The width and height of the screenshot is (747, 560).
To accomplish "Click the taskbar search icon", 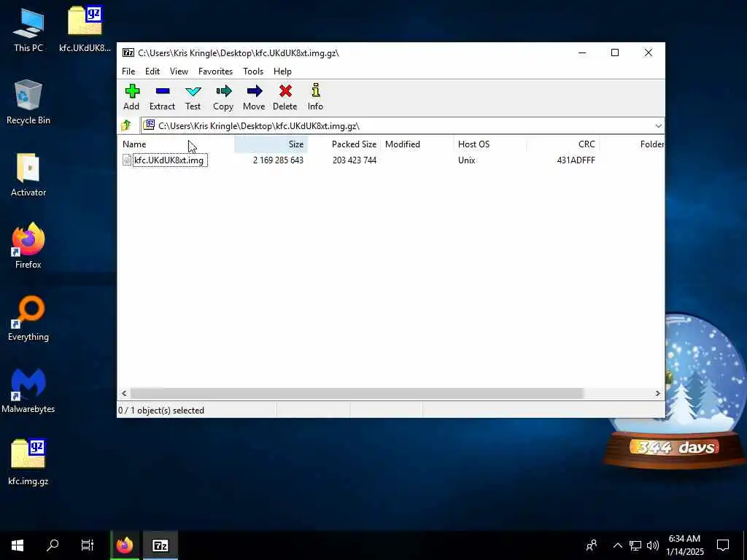I will tap(53, 545).
